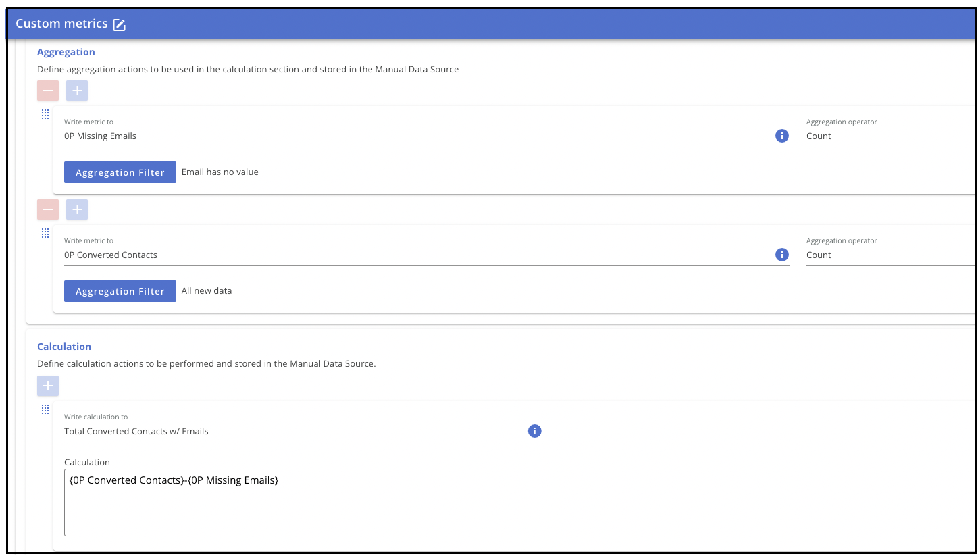Click the 'All new data' filter text
Screen dimensions: 980x560
207,290
